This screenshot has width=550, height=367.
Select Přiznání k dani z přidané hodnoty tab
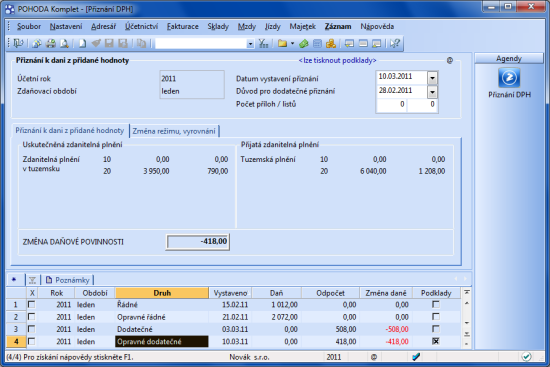click(x=70, y=131)
